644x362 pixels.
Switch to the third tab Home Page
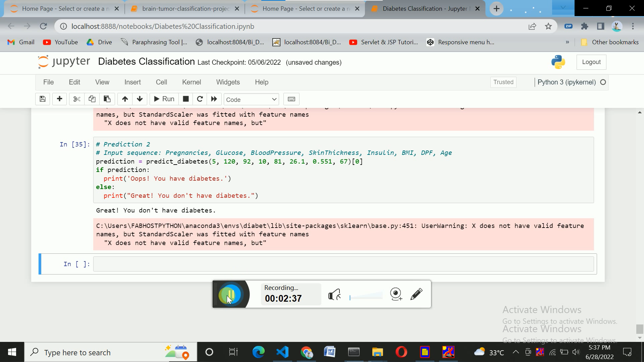[305, 9]
